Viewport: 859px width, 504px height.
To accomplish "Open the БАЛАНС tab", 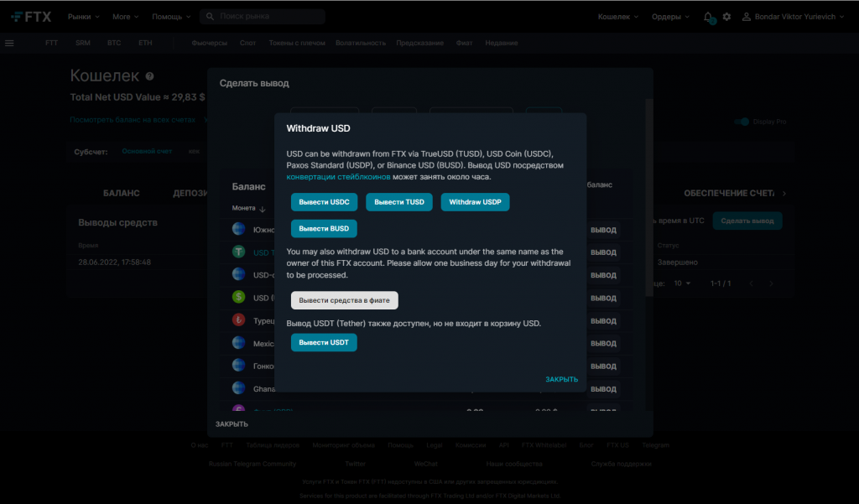I will pos(122,194).
